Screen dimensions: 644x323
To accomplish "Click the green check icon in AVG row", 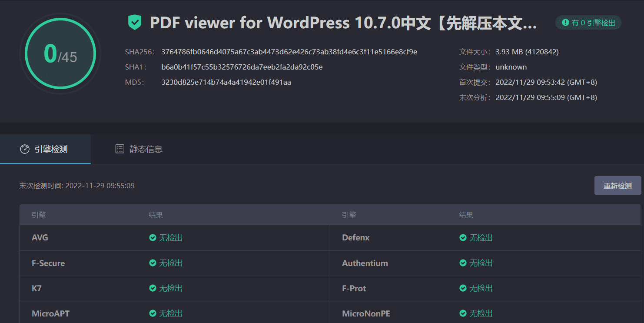I will [153, 238].
